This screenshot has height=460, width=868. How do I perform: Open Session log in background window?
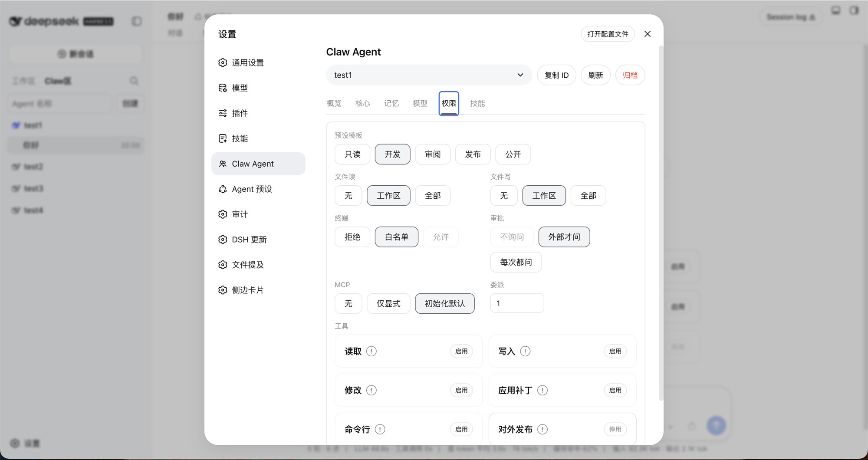(791, 17)
